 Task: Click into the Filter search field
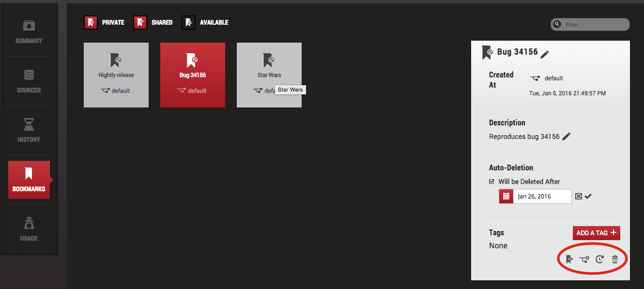pyautogui.click(x=595, y=25)
